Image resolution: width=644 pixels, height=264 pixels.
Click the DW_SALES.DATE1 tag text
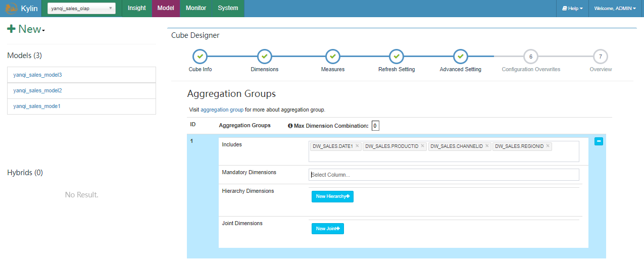[x=332, y=146]
